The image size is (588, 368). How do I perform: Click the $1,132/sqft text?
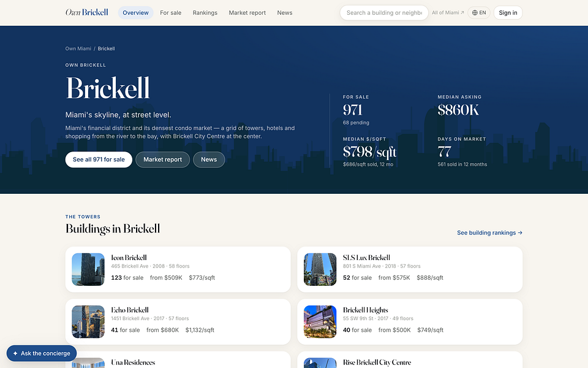click(200, 330)
